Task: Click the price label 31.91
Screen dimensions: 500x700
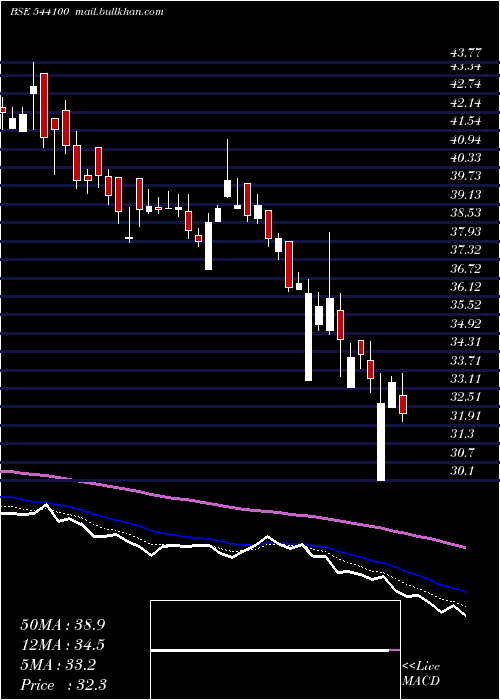Action: click(466, 416)
